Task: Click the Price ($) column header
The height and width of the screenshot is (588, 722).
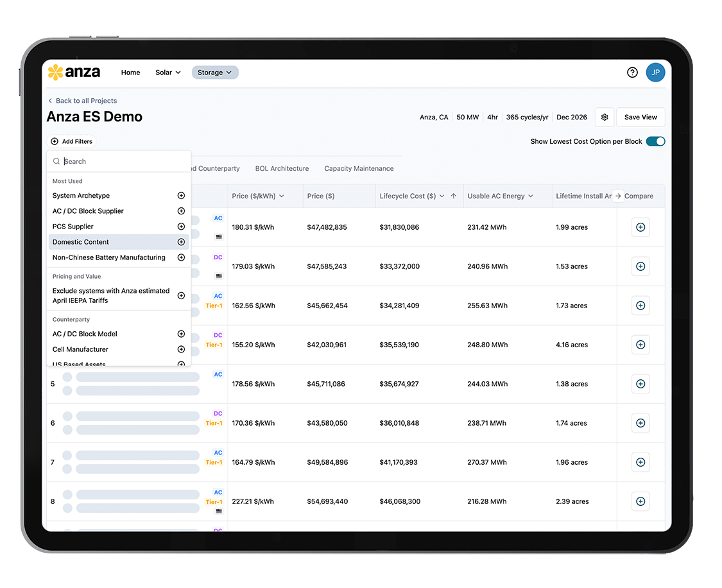Action: (321, 196)
